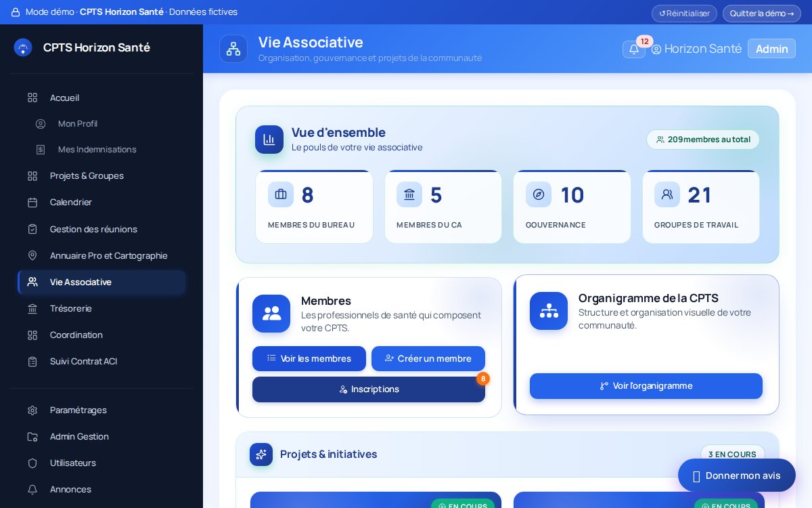This screenshot has height=508, width=812.
Task: Click the Admin role badge
Action: tap(771, 49)
